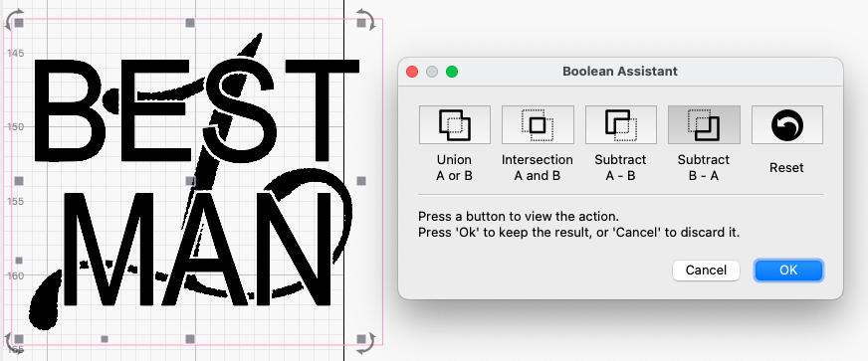Choose the Intersection A and B icon

(538, 125)
